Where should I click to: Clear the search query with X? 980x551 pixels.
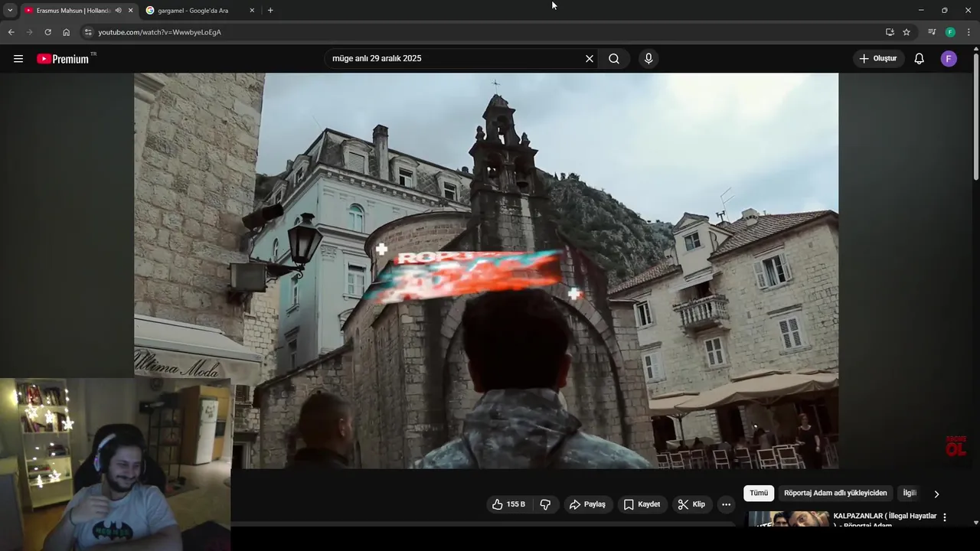click(590, 59)
